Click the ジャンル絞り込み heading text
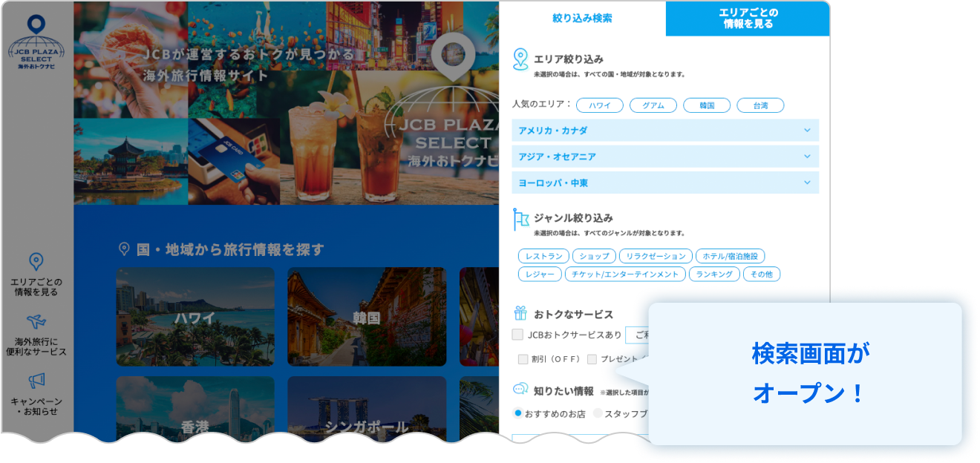This screenshot has width=980, height=463. pyautogui.click(x=573, y=218)
